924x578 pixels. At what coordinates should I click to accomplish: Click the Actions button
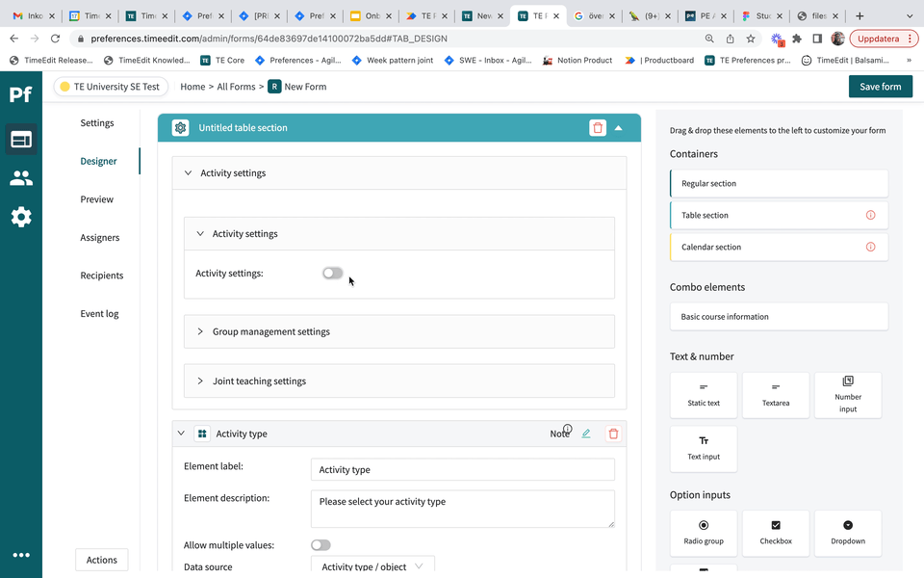coord(102,560)
